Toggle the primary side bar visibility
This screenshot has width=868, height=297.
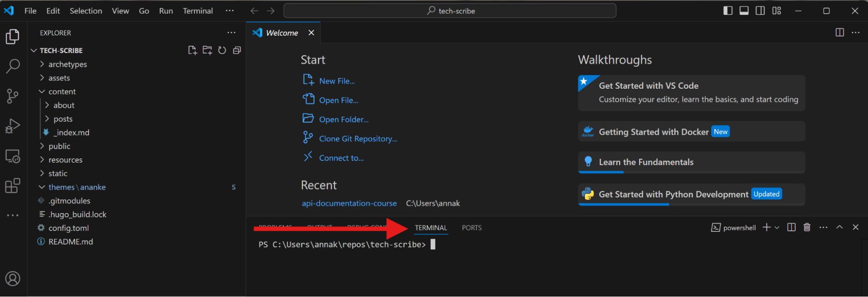728,11
